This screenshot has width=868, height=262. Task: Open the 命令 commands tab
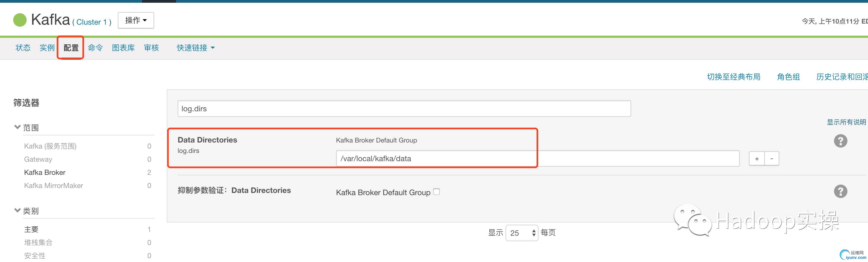(x=95, y=48)
